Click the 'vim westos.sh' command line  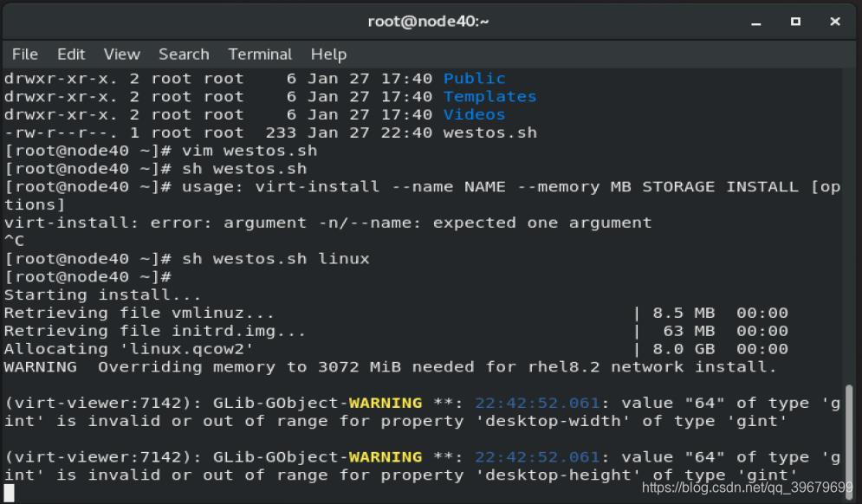(161, 152)
